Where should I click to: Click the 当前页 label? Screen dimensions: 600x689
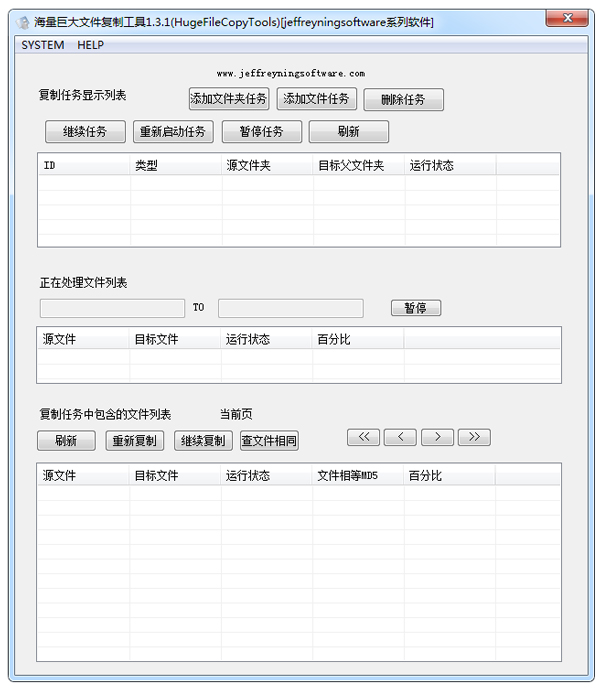coord(236,414)
